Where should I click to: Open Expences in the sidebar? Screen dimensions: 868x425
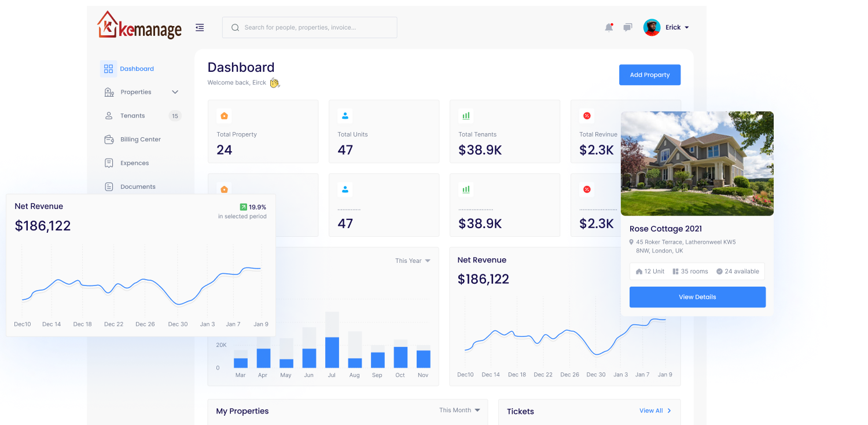[134, 163]
